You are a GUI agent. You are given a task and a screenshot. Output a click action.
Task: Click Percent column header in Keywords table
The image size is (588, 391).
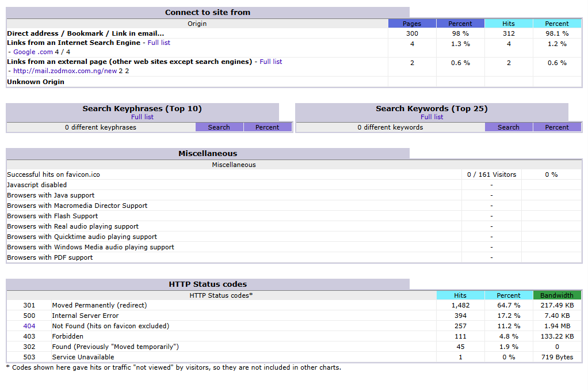(556, 127)
